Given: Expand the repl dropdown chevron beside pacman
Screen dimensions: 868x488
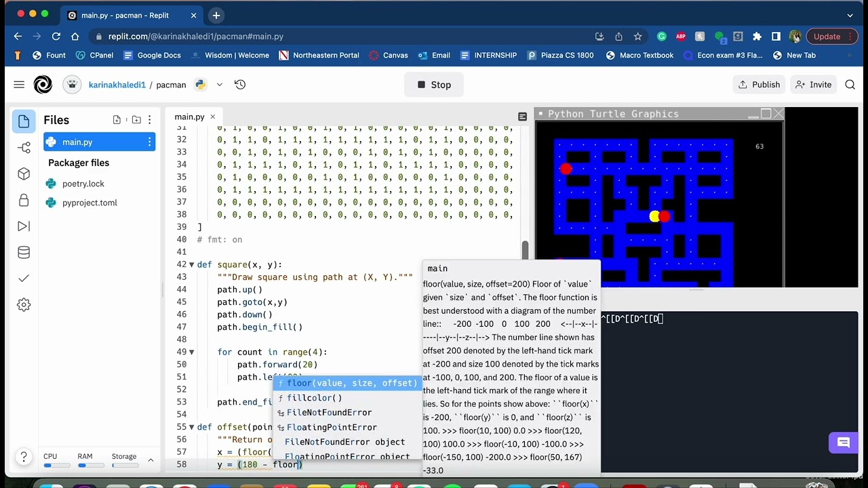Looking at the screenshot, I should click(220, 85).
